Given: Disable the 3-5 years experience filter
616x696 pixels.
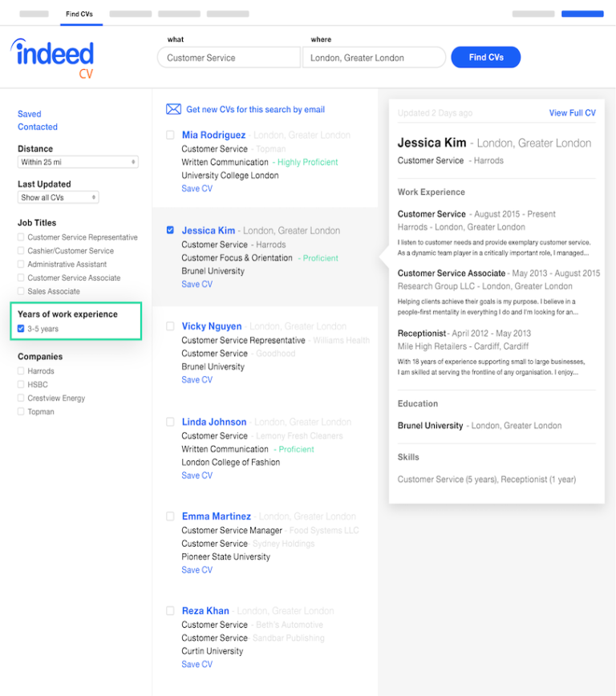Looking at the screenshot, I should (20, 328).
